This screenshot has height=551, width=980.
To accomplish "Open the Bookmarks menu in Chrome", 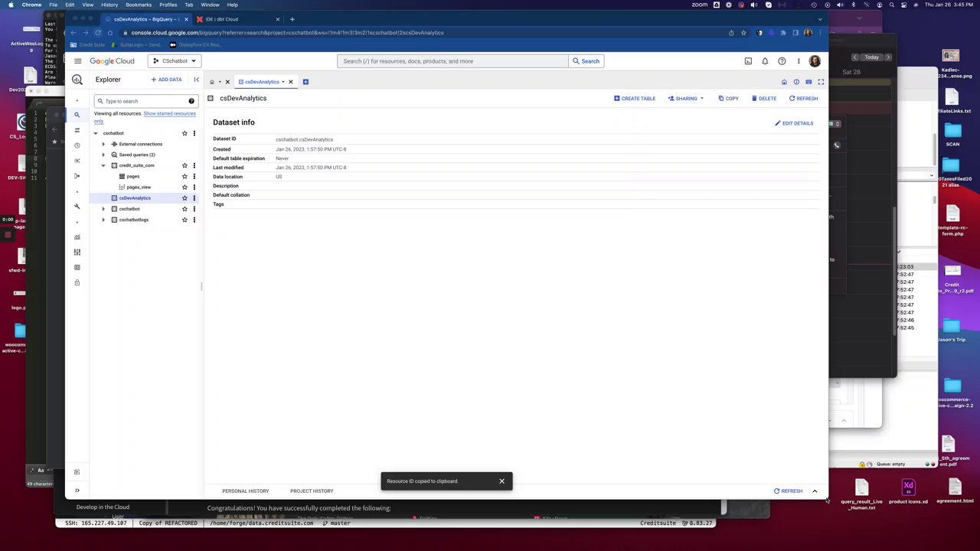I will [x=139, y=5].
